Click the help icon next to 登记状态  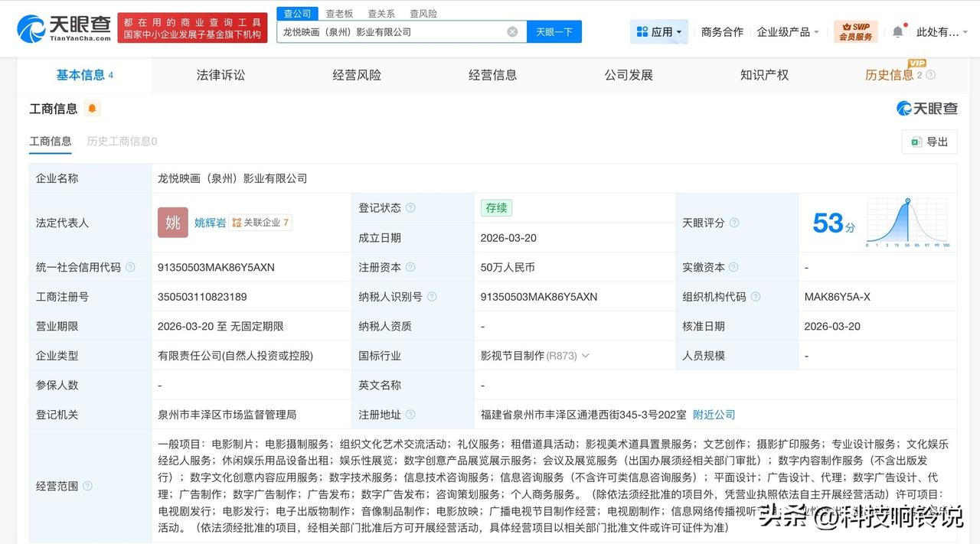click(412, 207)
